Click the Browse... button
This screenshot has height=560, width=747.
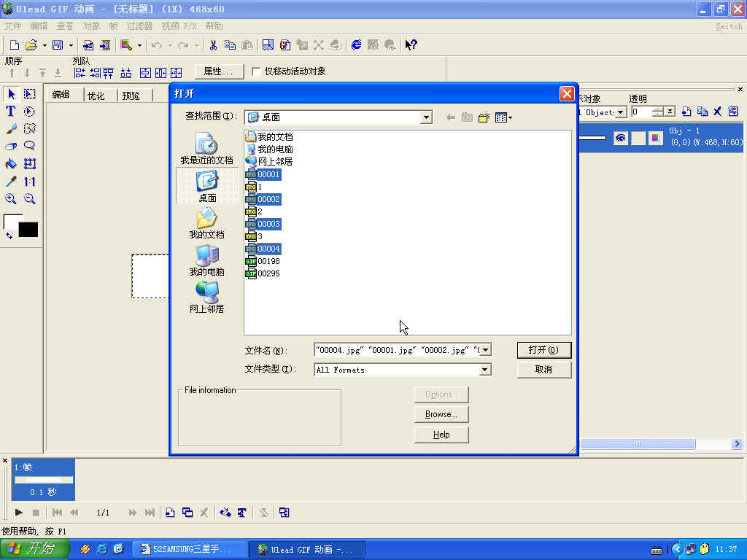tap(441, 413)
